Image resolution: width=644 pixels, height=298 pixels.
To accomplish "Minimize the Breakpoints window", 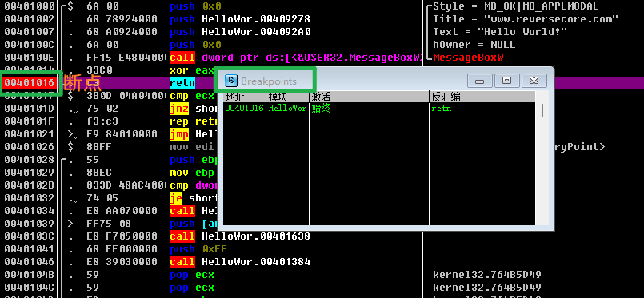I will (479, 81).
